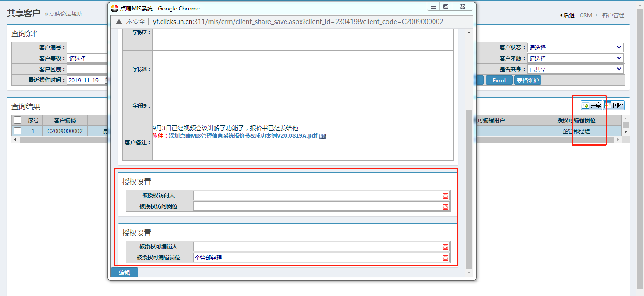Click the insecure site warning triangle icon
The image size is (644, 296).
coord(119,22)
